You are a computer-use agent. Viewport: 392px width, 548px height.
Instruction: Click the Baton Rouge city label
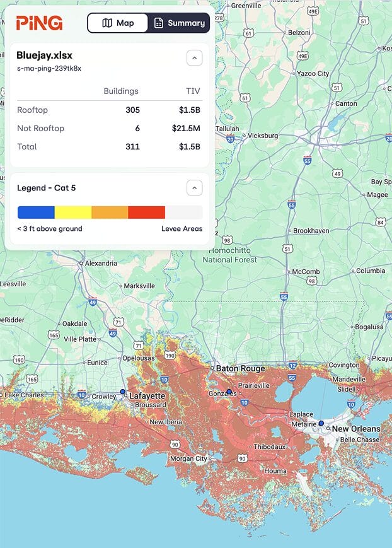(x=241, y=368)
